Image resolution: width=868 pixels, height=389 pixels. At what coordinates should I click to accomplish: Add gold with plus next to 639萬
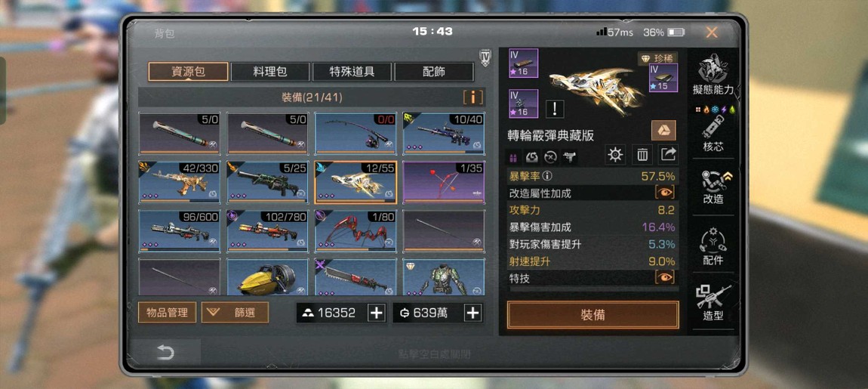tap(472, 313)
